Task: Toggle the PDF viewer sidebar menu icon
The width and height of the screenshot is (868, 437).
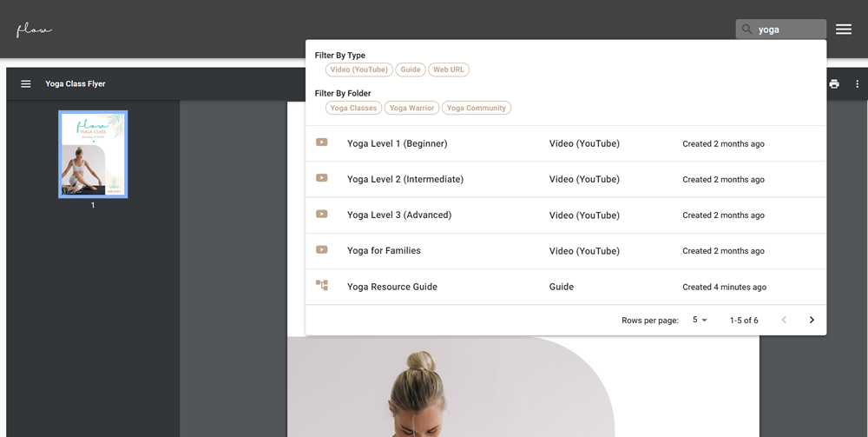Action: pyautogui.click(x=26, y=84)
